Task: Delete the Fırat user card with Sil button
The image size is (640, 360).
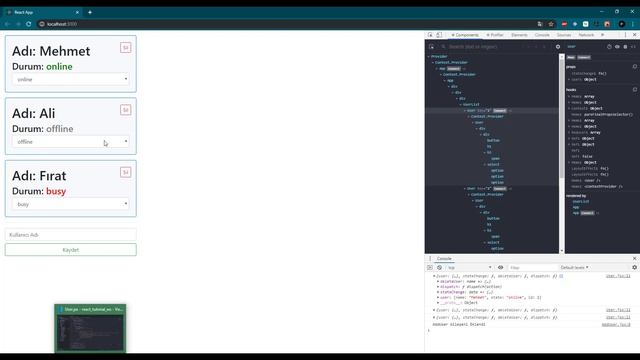Action: [125, 172]
